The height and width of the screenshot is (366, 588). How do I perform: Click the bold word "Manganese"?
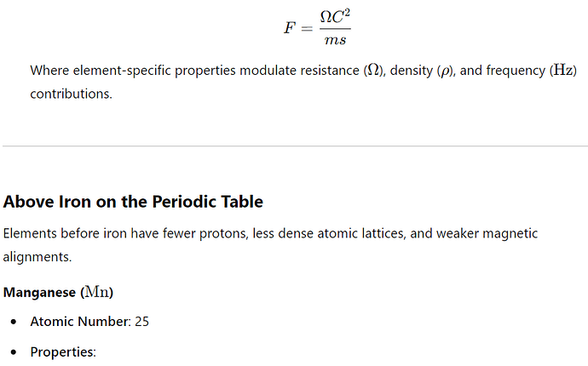pos(39,292)
